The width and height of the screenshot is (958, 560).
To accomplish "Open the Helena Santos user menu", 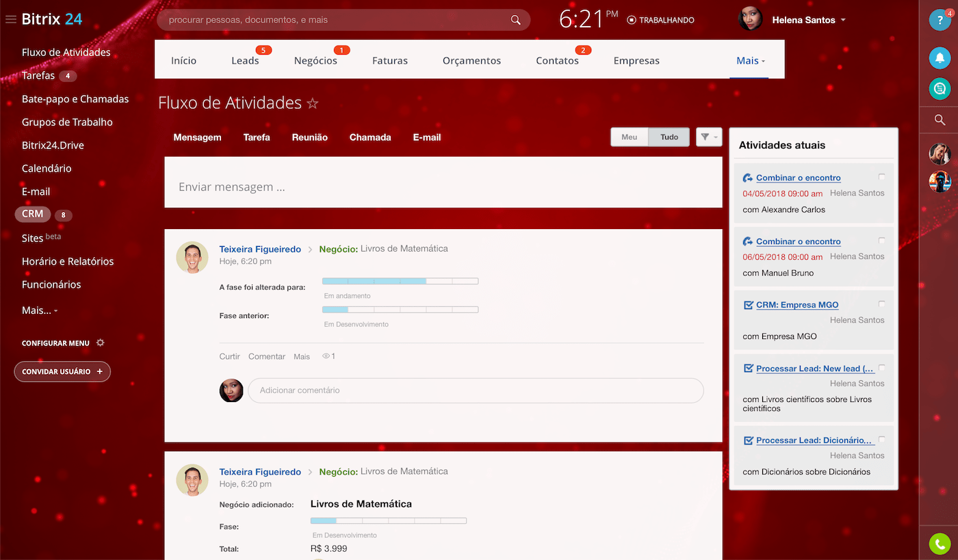I will tap(809, 20).
